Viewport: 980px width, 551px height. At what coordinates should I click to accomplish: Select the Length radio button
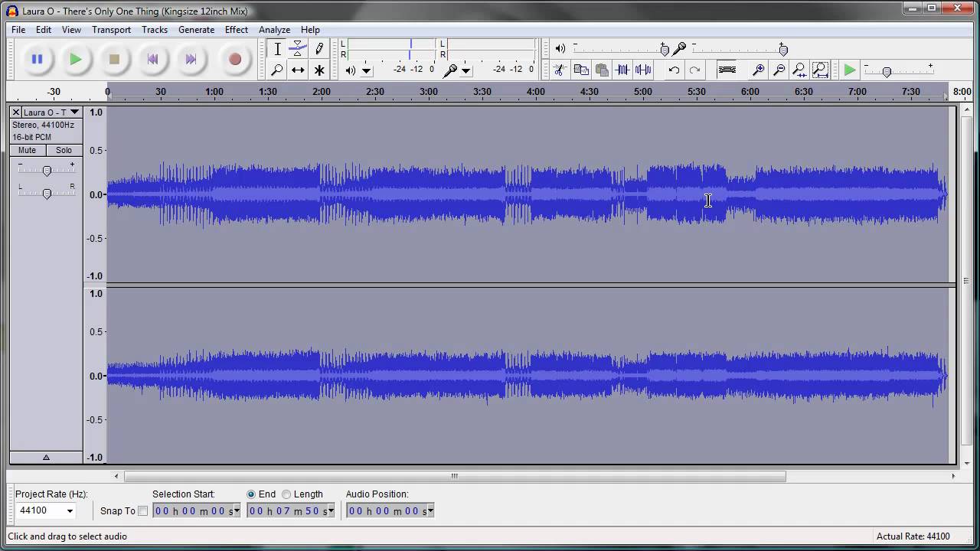[x=286, y=494]
